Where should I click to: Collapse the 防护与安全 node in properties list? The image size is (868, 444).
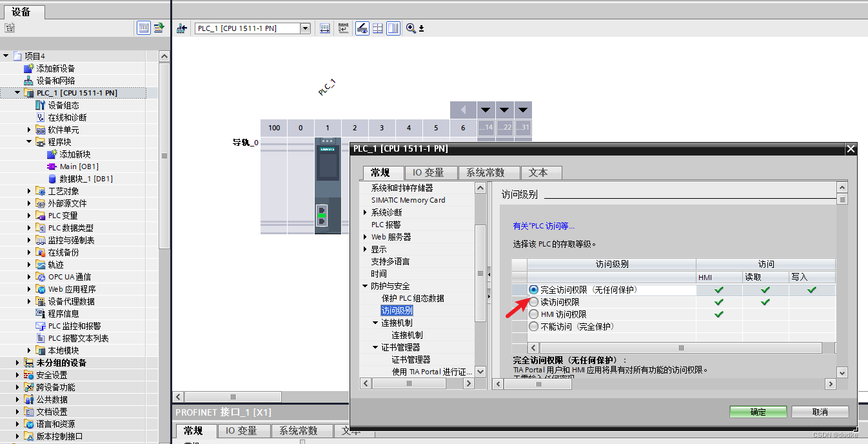[x=365, y=286]
